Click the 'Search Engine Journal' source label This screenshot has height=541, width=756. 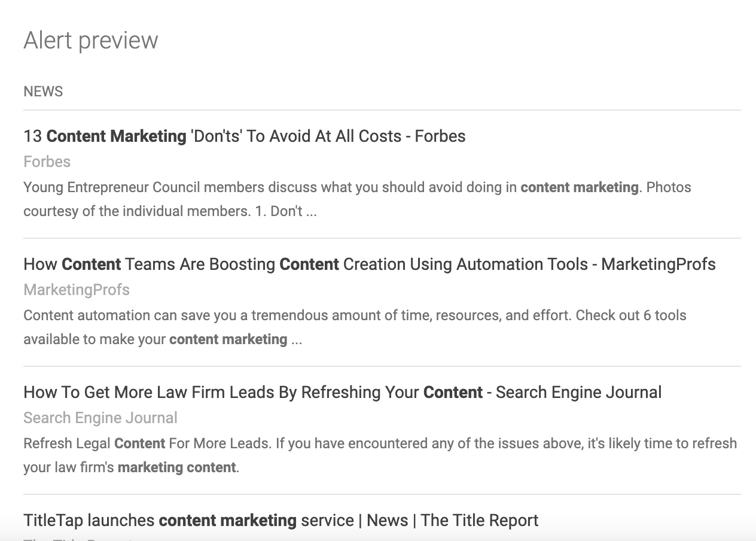(x=100, y=418)
